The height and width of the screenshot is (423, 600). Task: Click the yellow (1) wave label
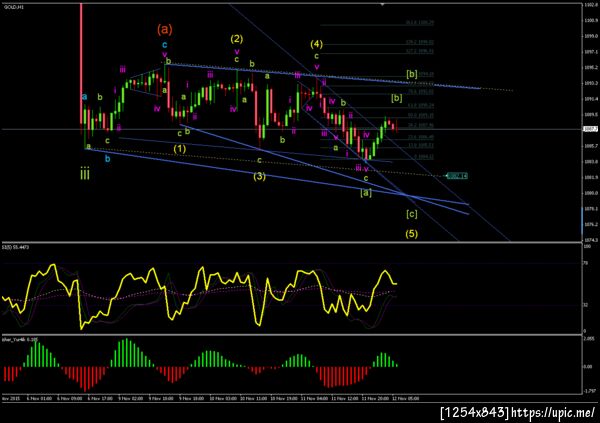[180, 149]
